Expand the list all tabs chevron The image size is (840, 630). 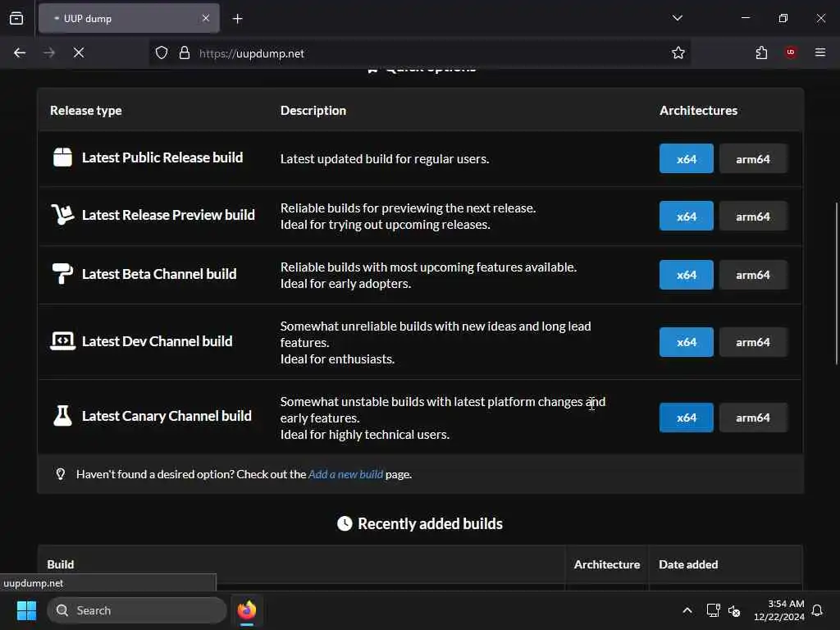pos(677,18)
